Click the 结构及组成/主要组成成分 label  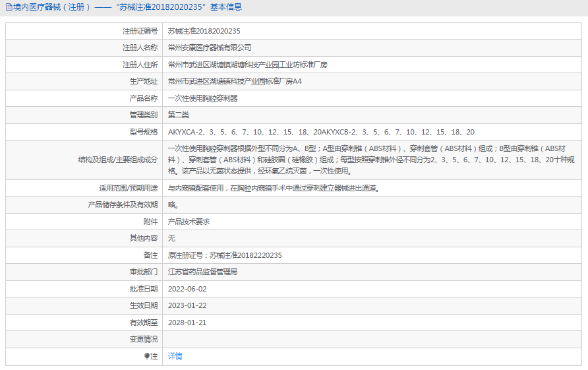118,160
